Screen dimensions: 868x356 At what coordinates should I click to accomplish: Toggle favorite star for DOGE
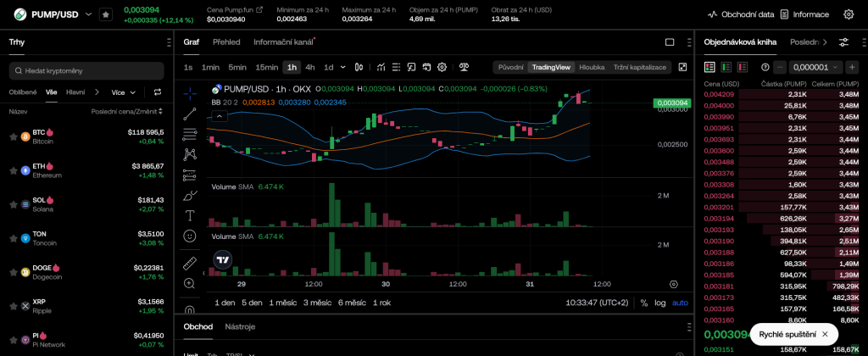[x=14, y=272]
